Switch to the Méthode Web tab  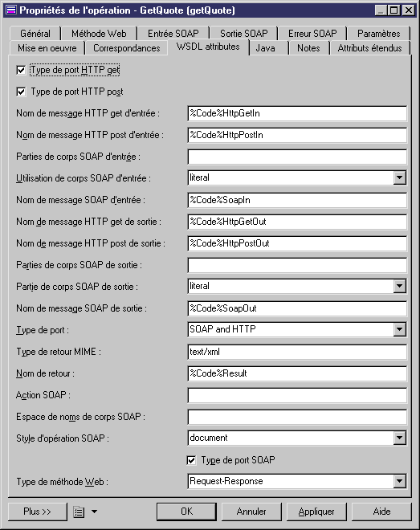pyautogui.click(x=99, y=34)
